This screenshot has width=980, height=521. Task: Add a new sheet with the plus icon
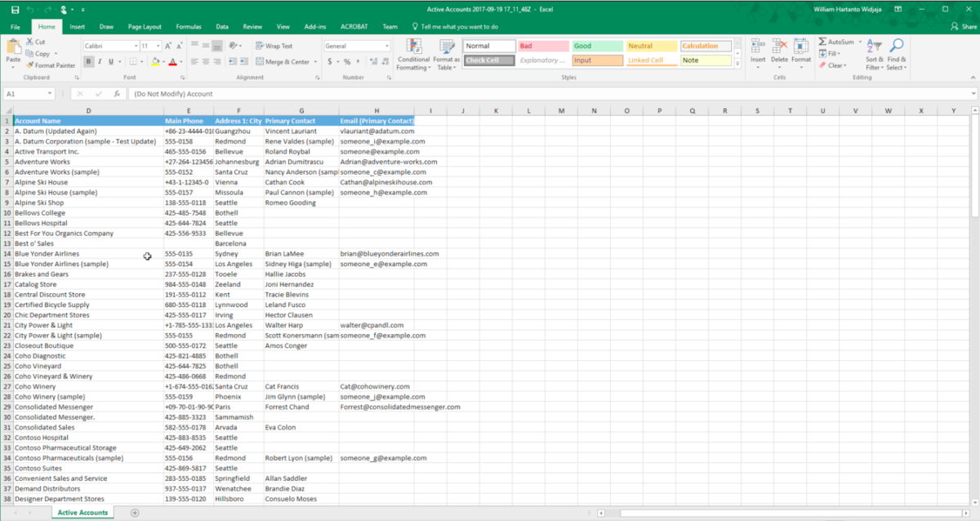(x=135, y=513)
